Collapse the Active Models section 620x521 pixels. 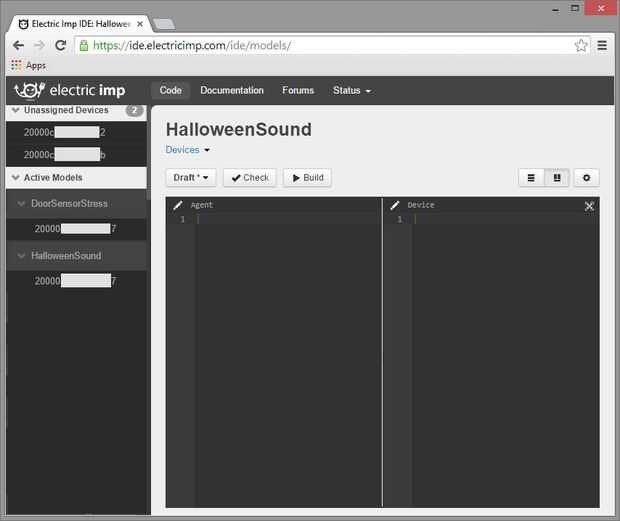click(15, 177)
